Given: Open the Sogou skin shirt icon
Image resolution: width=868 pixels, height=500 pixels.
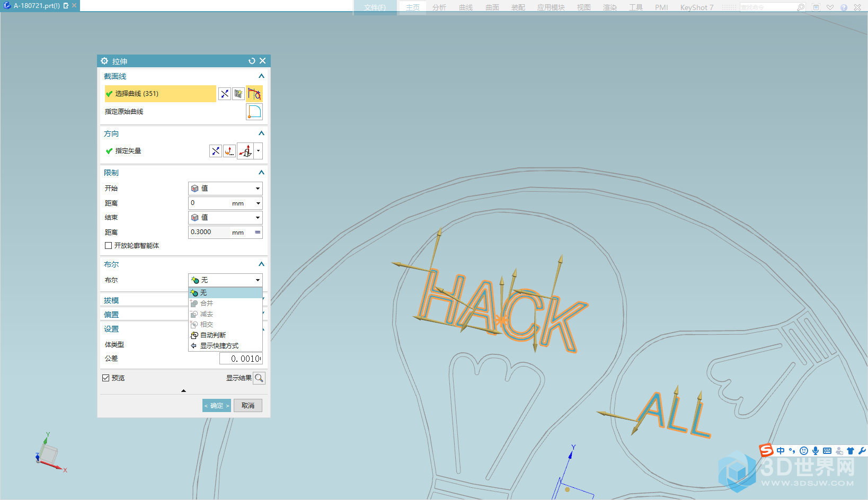Looking at the screenshot, I should (x=851, y=451).
